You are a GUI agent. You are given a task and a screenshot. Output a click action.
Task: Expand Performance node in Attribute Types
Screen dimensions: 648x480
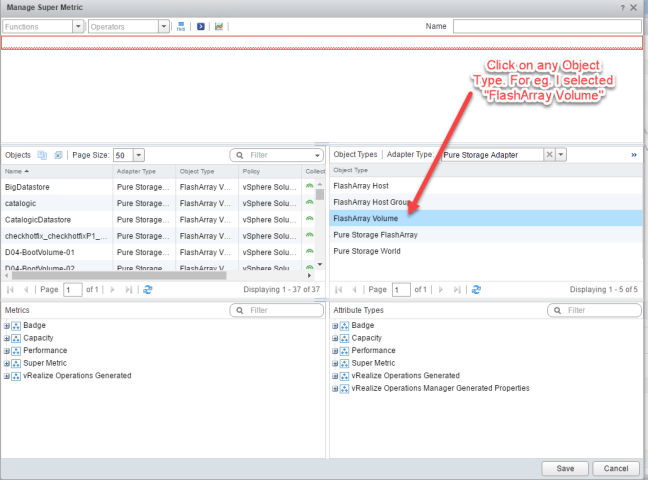pos(335,351)
